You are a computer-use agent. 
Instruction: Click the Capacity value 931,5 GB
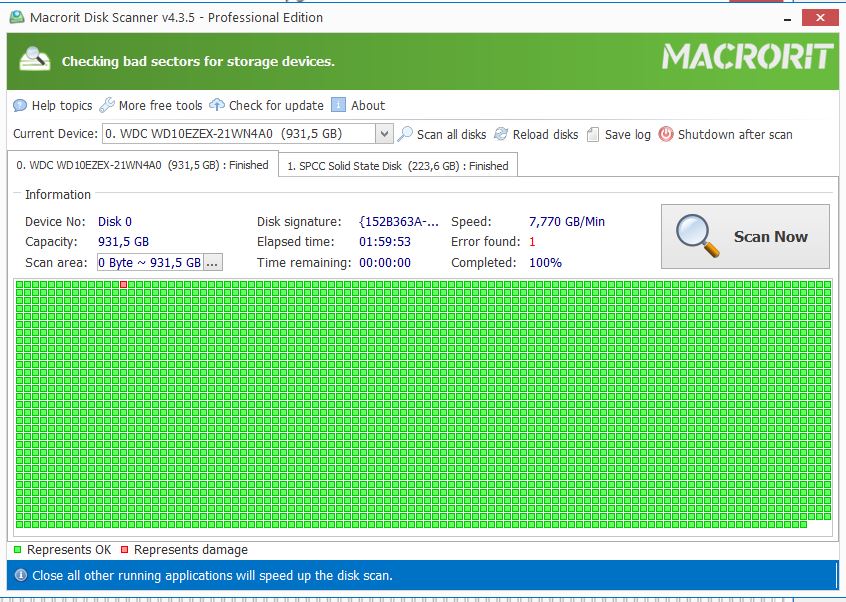click(123, 242)
